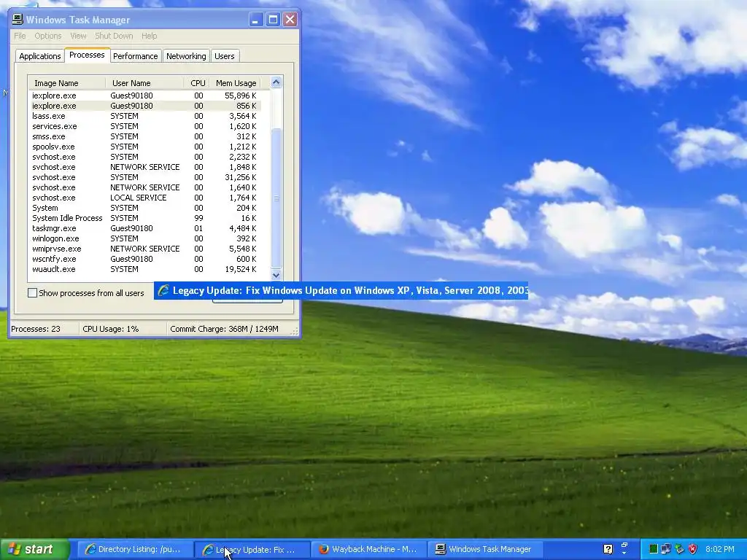This screenshot has height=560, width=747.
Task: Switch to Legacy Update Internet Explorer taskbar button
Action: pyautogui.click(x=252, y=549)
